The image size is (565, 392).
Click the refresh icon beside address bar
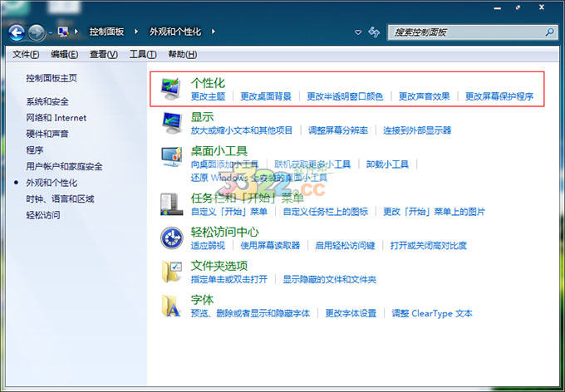(375, 32)
